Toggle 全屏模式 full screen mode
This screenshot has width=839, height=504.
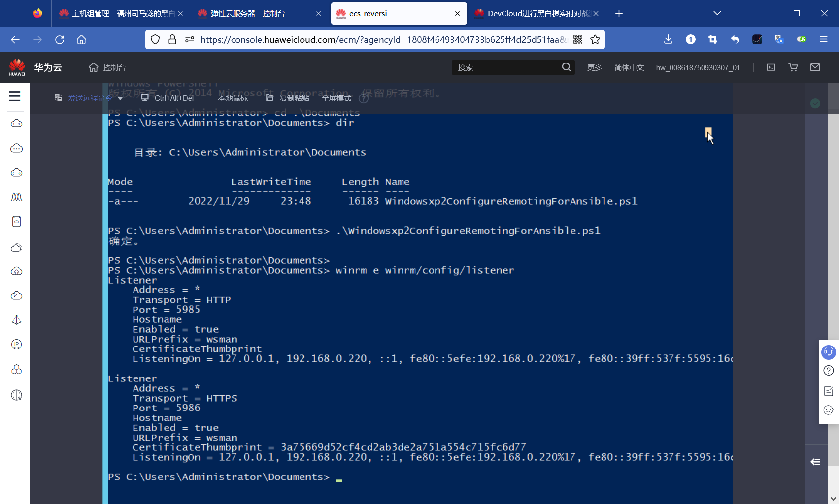[x=336, y=98]
